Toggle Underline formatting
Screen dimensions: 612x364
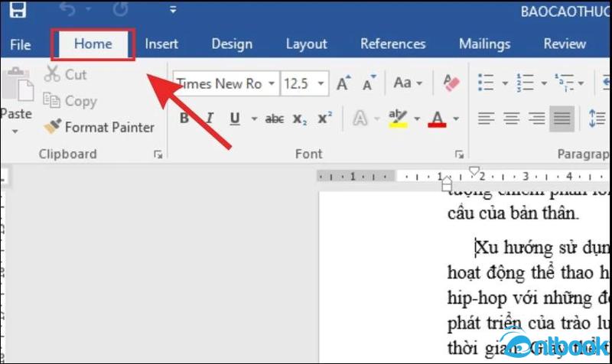[235, 119]
